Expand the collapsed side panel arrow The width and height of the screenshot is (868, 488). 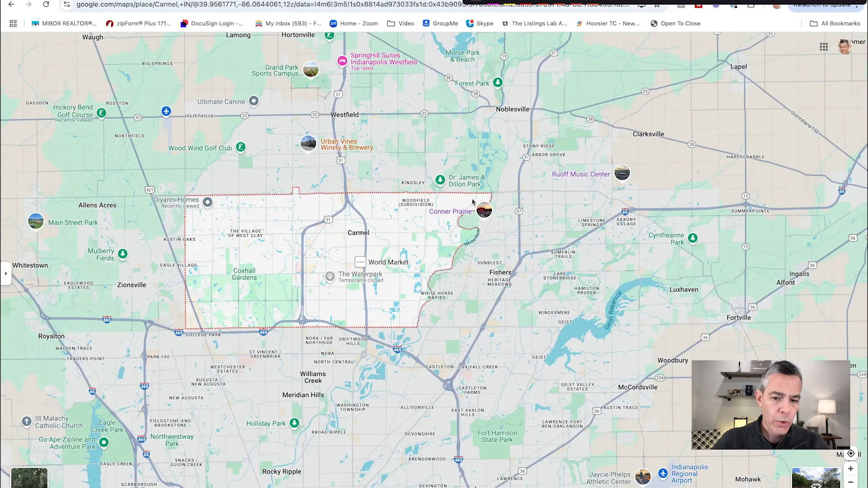point(6,273)
